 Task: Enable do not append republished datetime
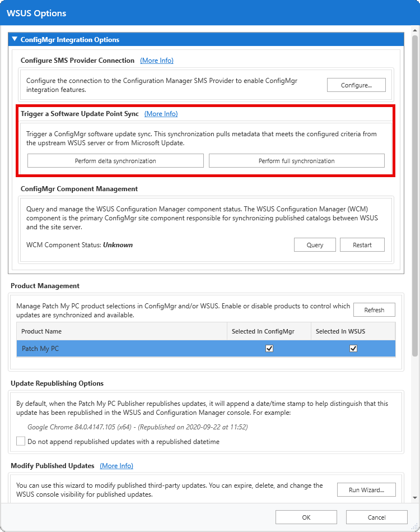click(21, 442)
